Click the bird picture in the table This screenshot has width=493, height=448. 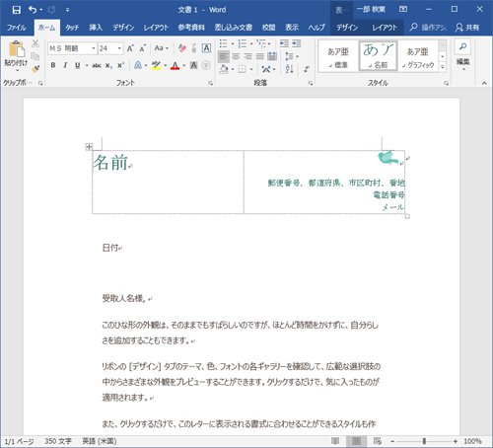387,158
